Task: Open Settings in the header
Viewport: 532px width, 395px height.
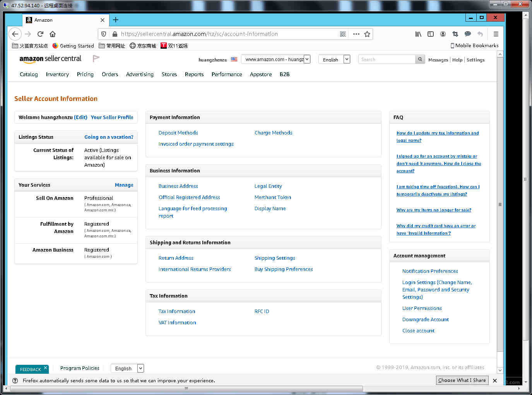Action: coord(476,60)
